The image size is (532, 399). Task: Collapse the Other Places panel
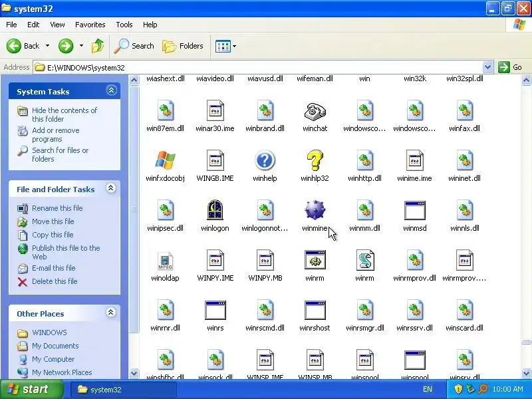point(110,313)
